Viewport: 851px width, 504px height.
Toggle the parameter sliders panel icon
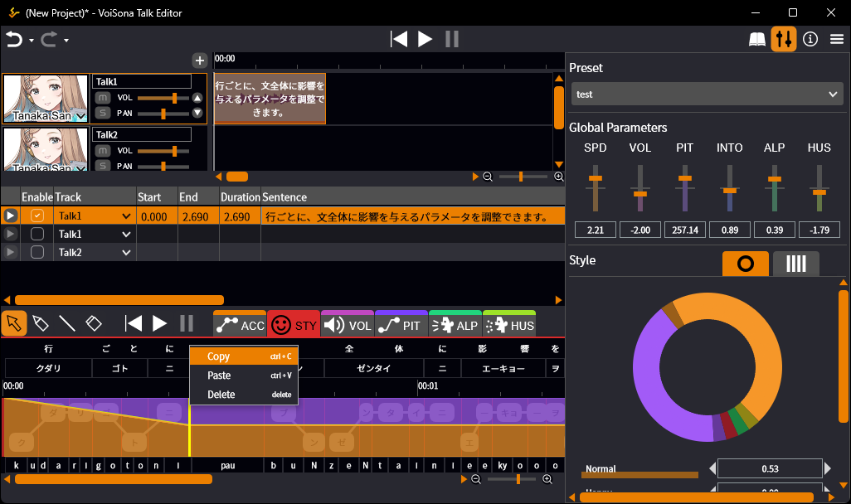[783, 39]
